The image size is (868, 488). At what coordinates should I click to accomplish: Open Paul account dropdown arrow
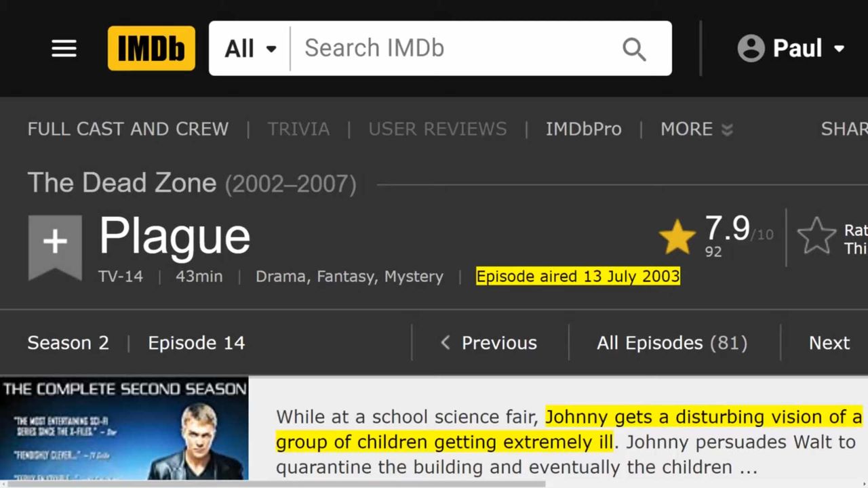point(840,49)
